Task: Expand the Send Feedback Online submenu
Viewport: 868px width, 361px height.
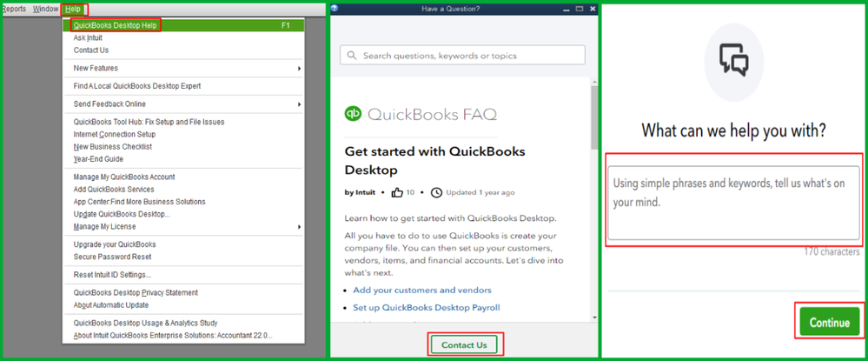Action: (x=183, y=104)
